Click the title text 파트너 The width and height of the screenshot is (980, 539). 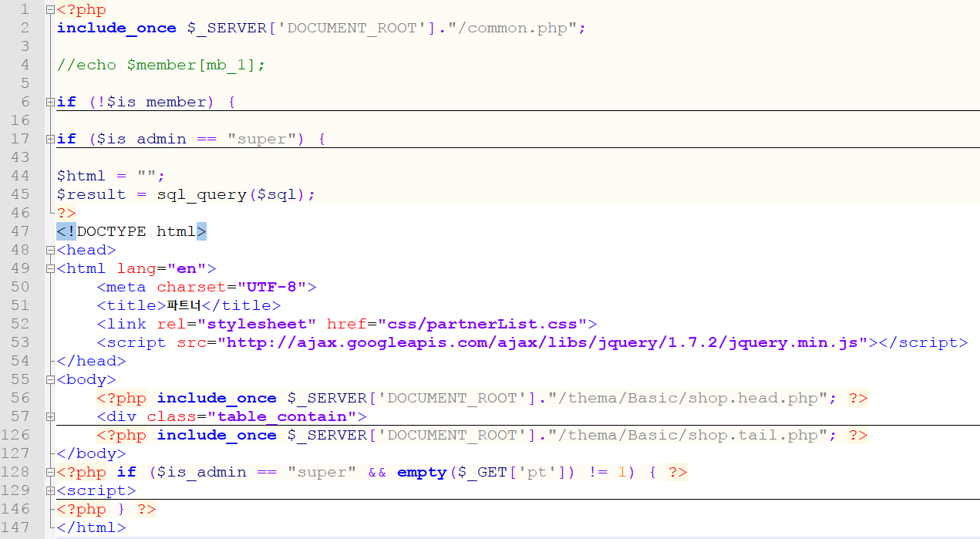184,305
